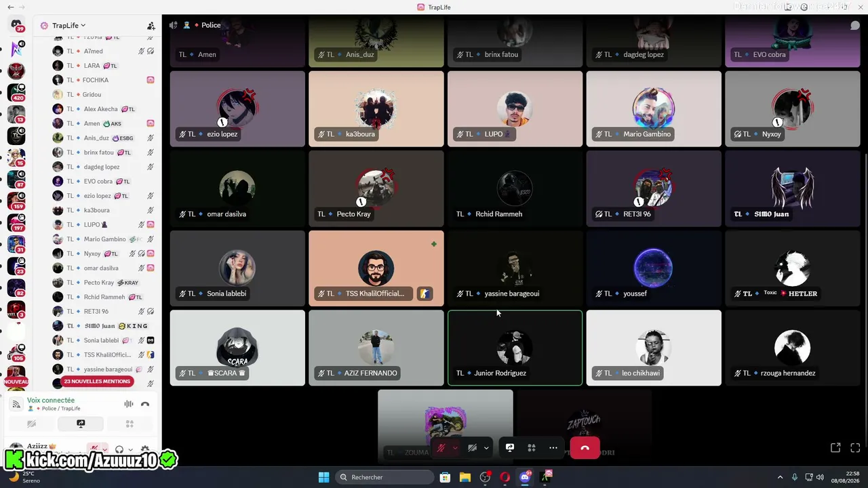Open activities launcher in the call bar
This screenshot has height=488, width=868.
pyautogui.click(x=532, y=448)
